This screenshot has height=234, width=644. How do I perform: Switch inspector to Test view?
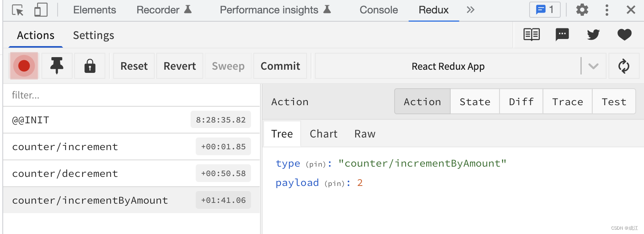point(614,102)
